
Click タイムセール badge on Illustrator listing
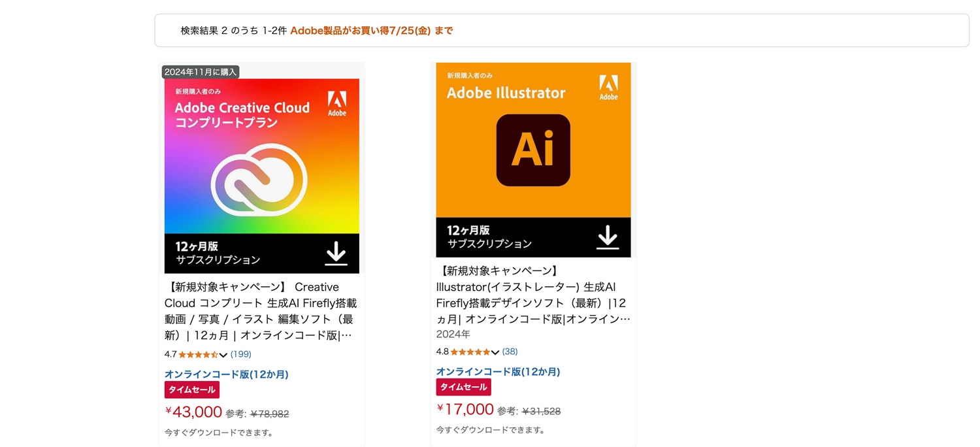tap(463, 387)
